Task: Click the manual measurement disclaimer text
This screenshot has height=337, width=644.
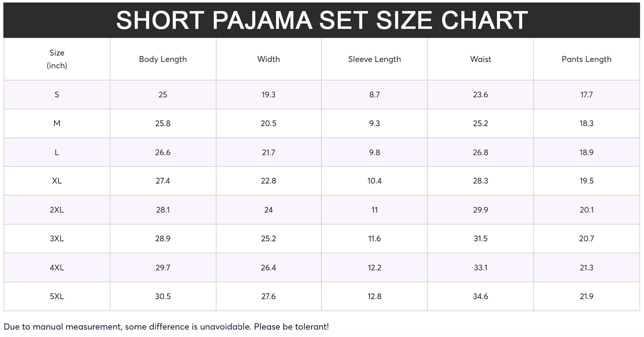Action: [166, 327]
